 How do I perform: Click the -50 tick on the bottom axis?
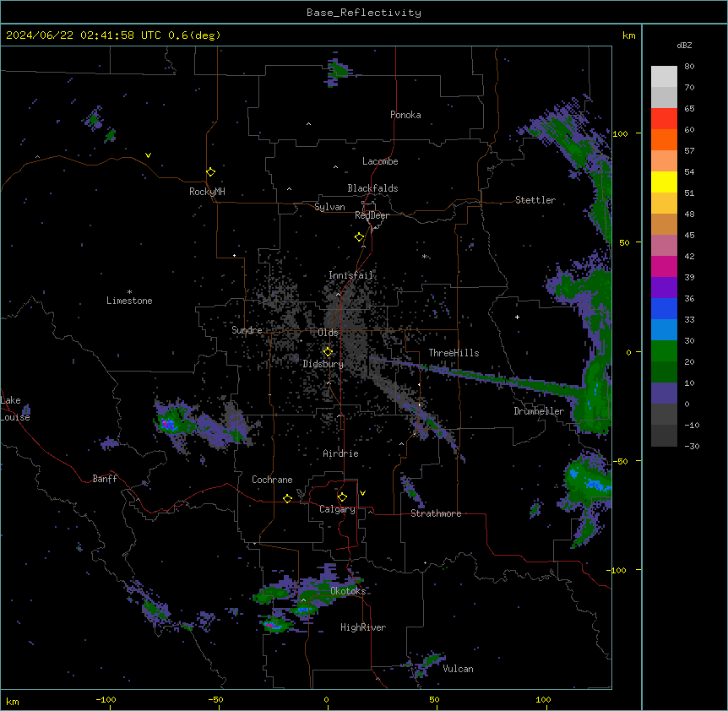(215, 699)
